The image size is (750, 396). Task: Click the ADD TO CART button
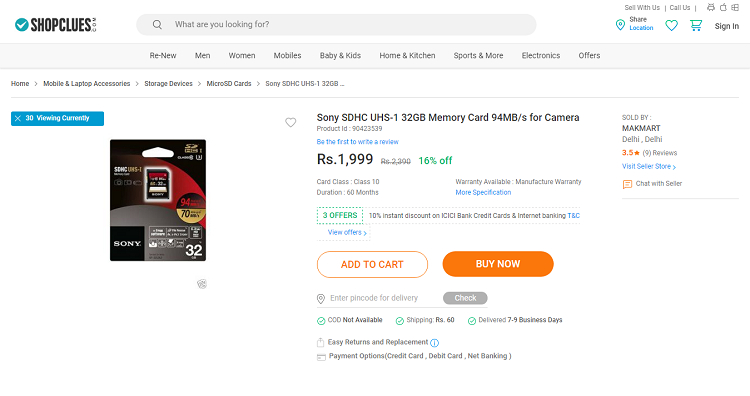pyautogui.click(x=372, y=264)
